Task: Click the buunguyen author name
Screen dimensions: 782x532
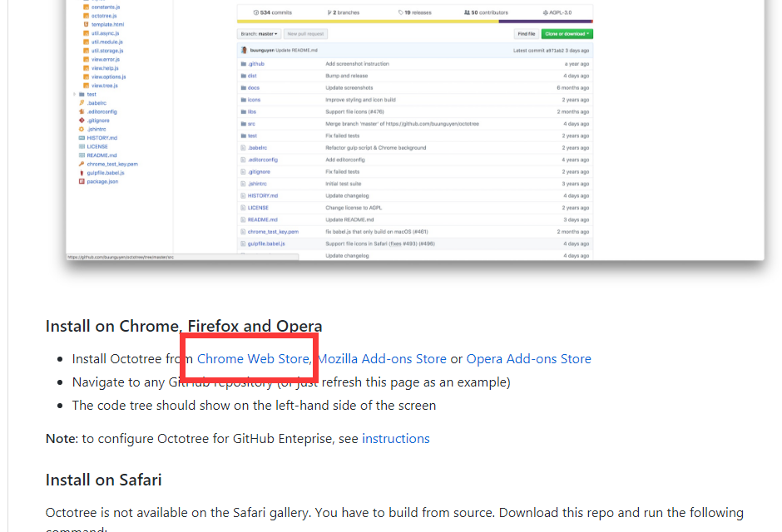Action: click(262, 51)
